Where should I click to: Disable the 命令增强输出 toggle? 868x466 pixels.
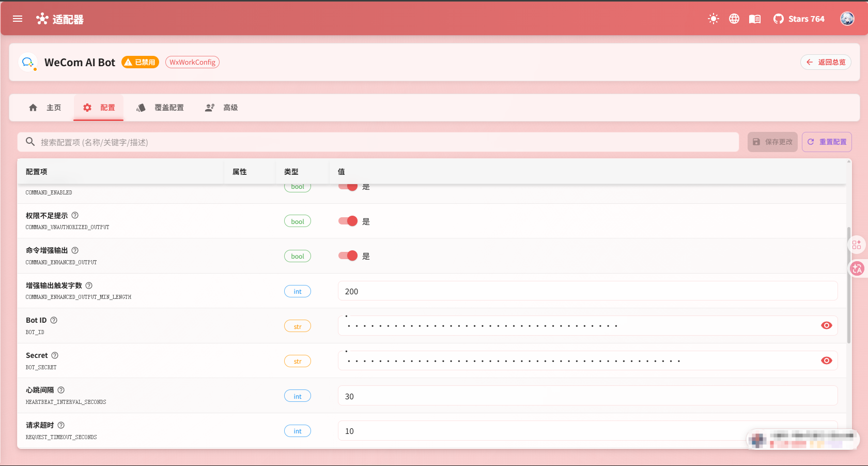coord(347,255)
